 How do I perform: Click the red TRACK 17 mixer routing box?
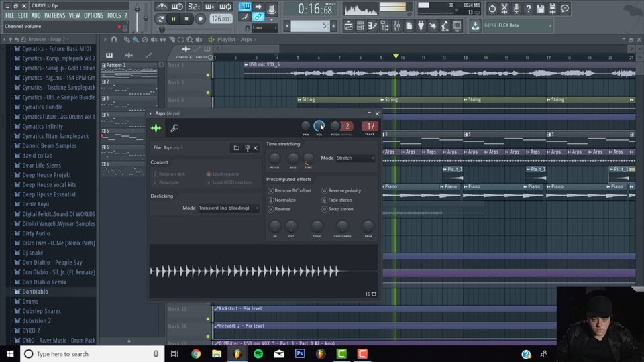click(370, 127)
